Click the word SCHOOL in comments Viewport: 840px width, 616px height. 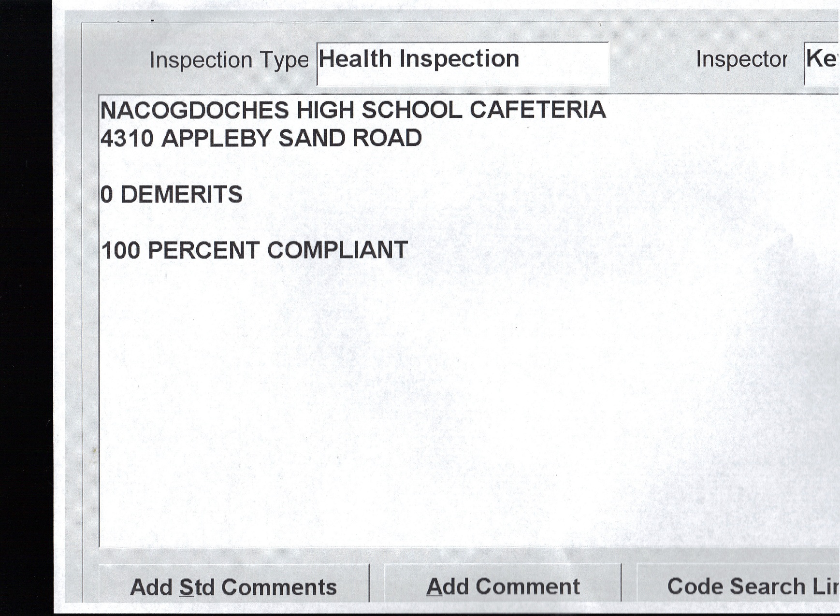412,110
